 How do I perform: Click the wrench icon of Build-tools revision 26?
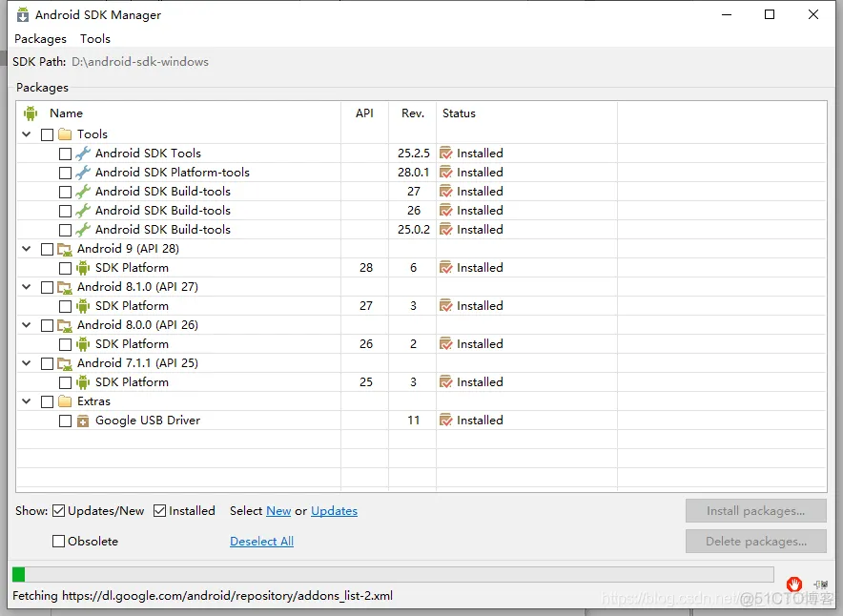(x=83, y=211)
